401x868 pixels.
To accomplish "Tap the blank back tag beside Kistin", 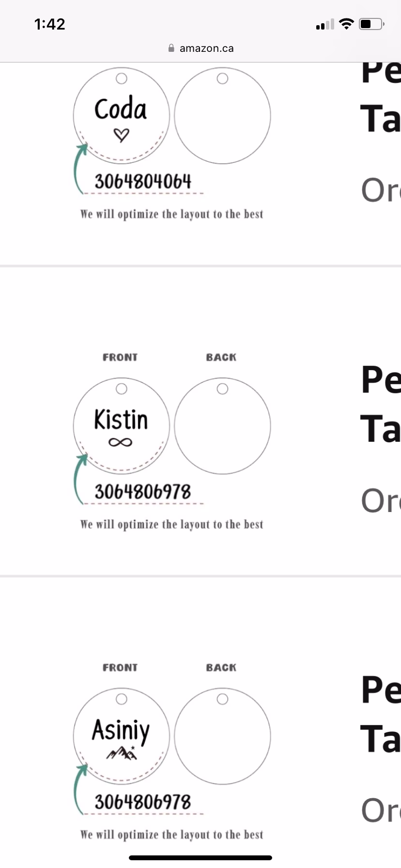I will click(x=222, y=425).
